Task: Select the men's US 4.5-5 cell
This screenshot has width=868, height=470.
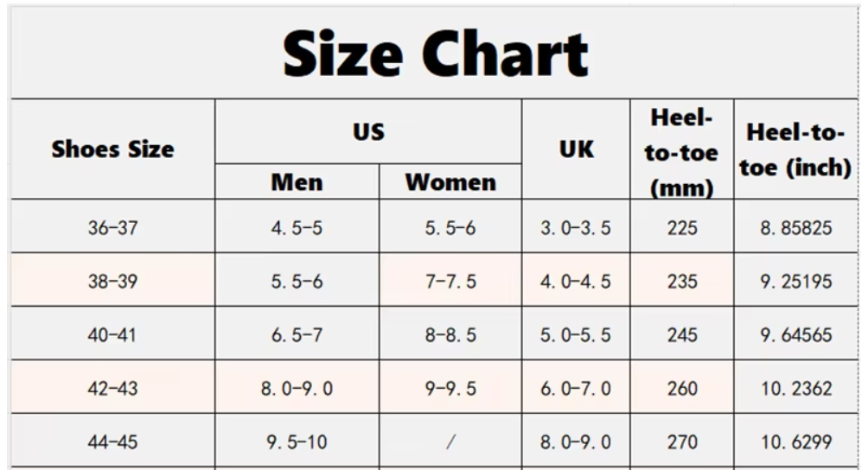Action: [x=297, y=229]
